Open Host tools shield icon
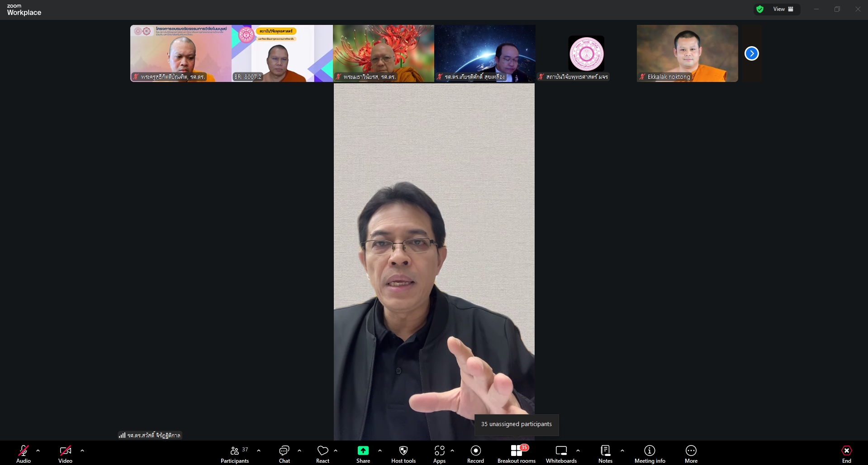The width and height of the screenshot is (868, 465). 403,451
